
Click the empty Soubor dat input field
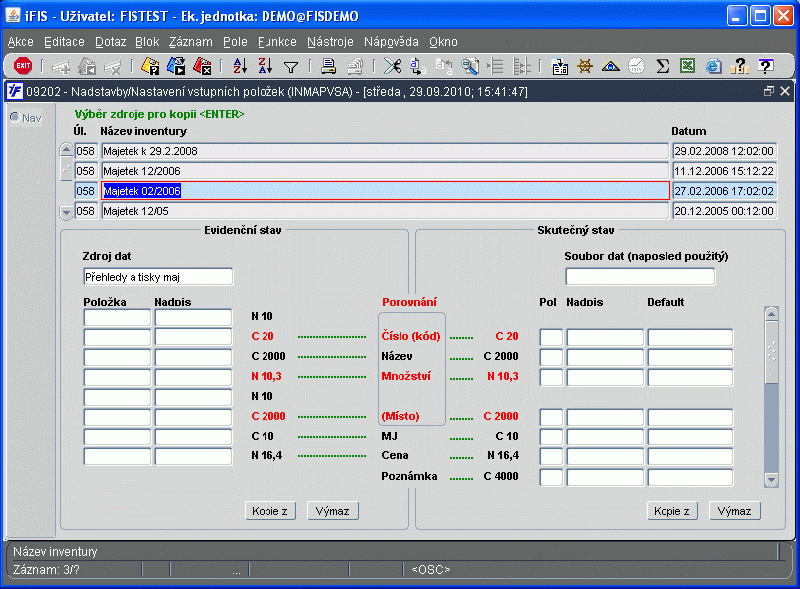640,277
